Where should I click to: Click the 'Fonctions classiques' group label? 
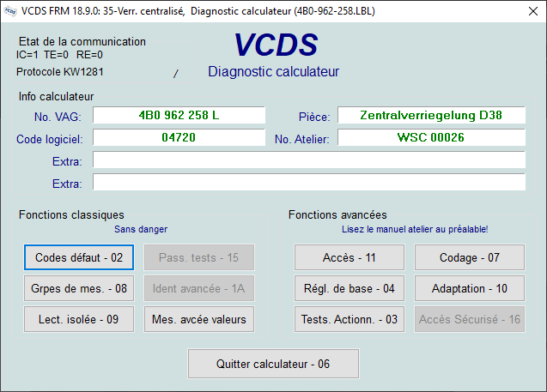coord(71,214)
